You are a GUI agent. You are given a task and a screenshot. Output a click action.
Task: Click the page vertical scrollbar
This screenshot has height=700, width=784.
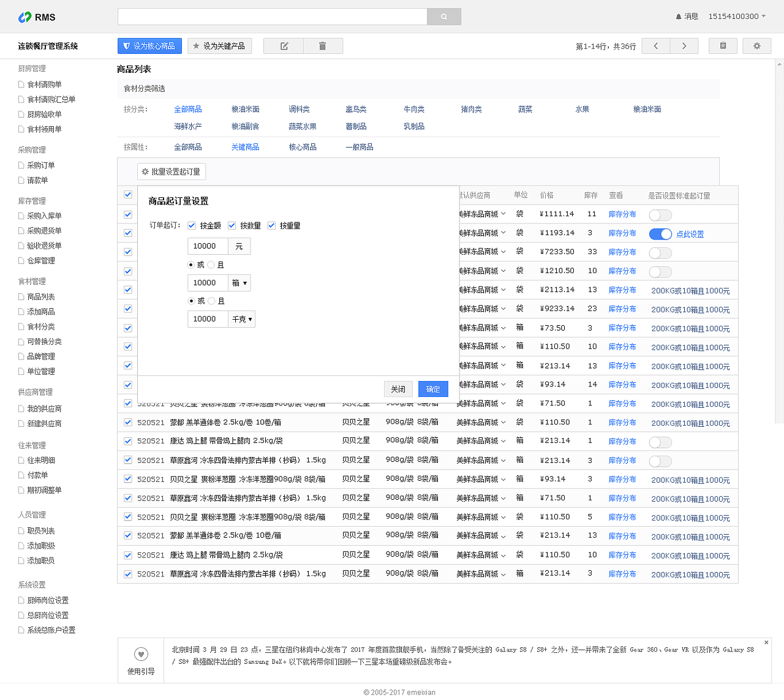(779, 242)
